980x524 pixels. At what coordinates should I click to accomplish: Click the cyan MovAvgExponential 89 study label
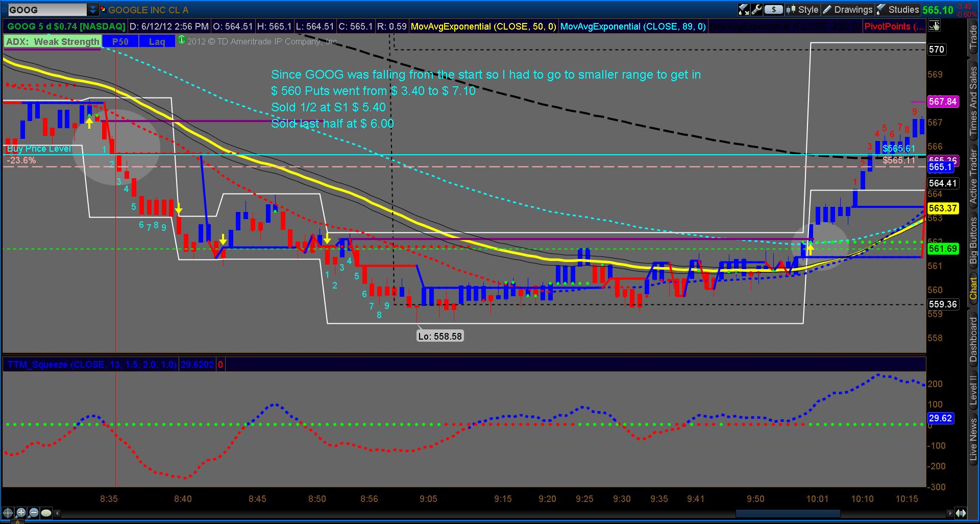(x=633, y=26)
